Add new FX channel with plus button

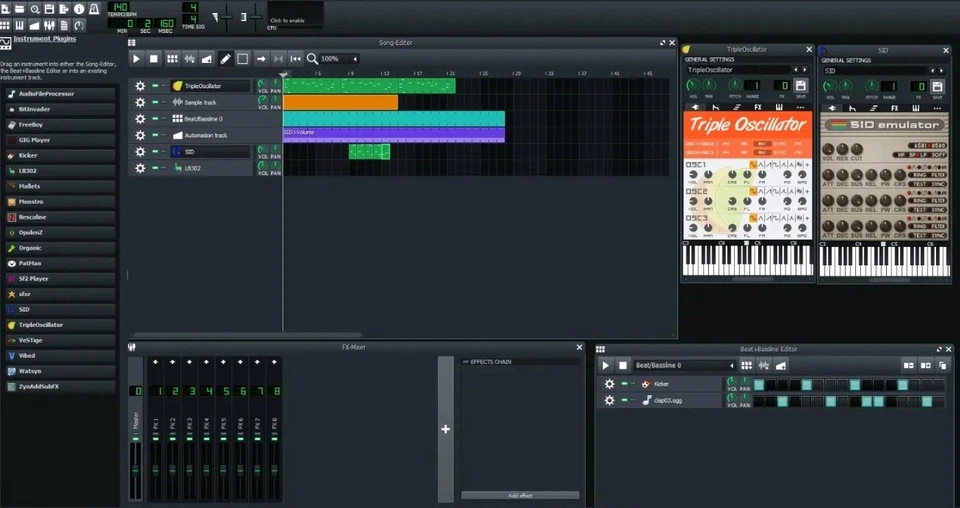[x=446, y=429]
